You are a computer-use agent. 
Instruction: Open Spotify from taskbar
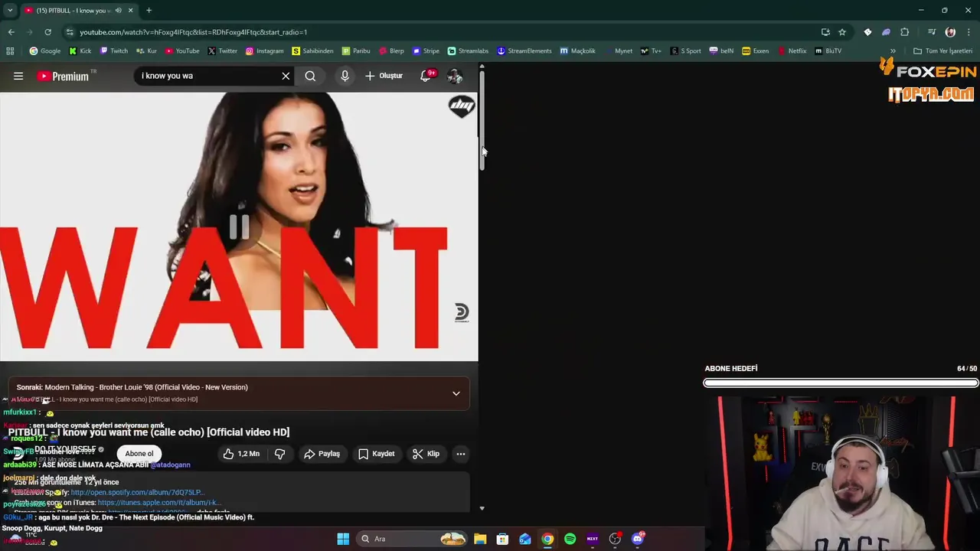tap(570, 539)
